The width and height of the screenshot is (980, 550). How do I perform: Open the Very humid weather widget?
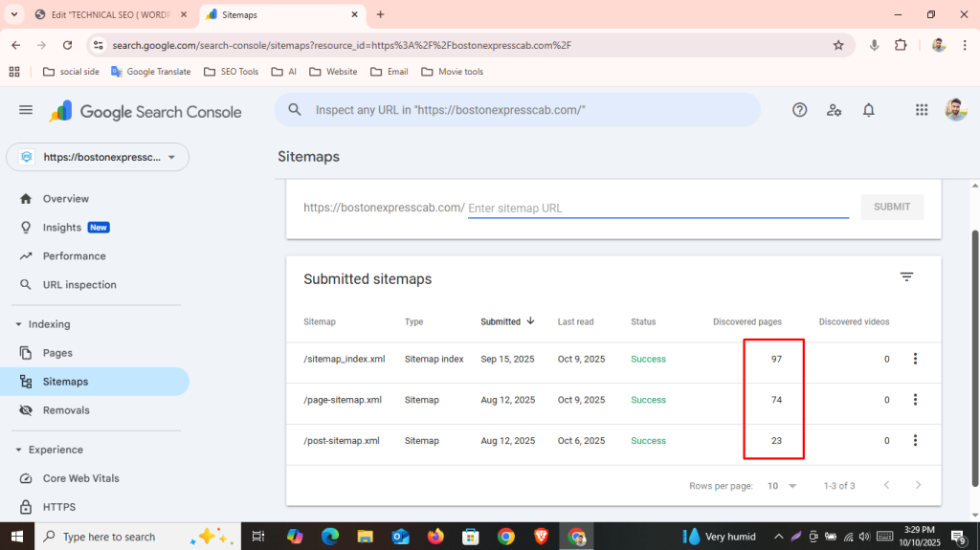point(720,537)
